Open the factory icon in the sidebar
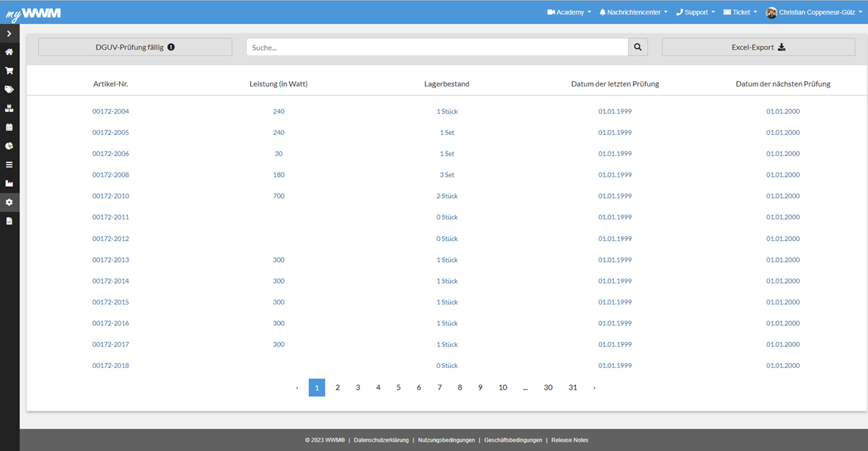The width and height of the screenshot is (868, 451). pos(9,183)
